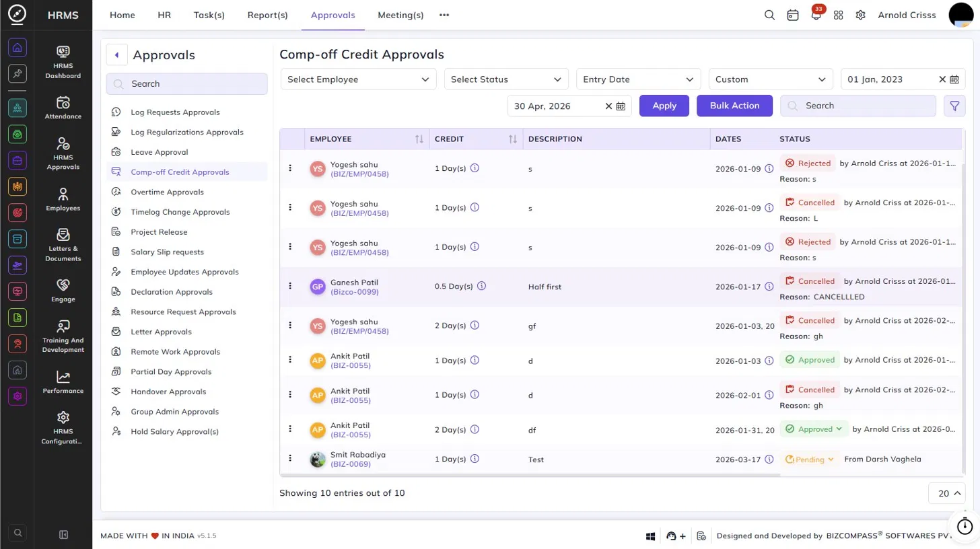
Task: Open the Attendance sidebar icon
Action: click(x=63, y=108)
